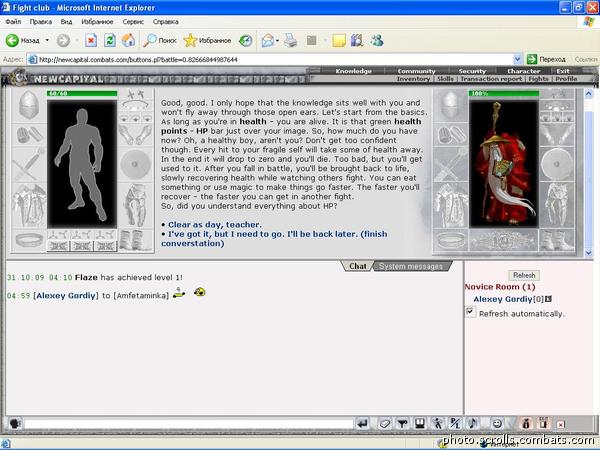Click the dark head icon left of chat input
This screenshot has width=600, height=450.
15,423
